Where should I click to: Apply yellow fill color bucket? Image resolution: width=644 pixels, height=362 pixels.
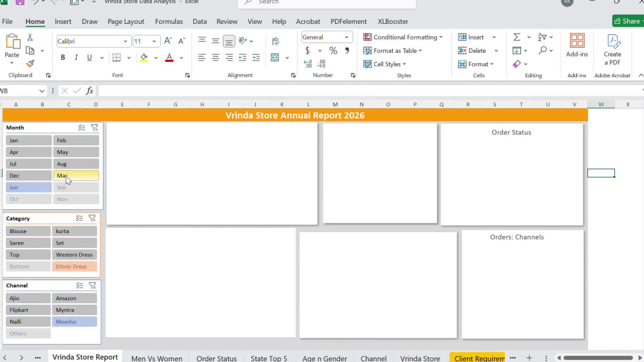pos(144,57)
